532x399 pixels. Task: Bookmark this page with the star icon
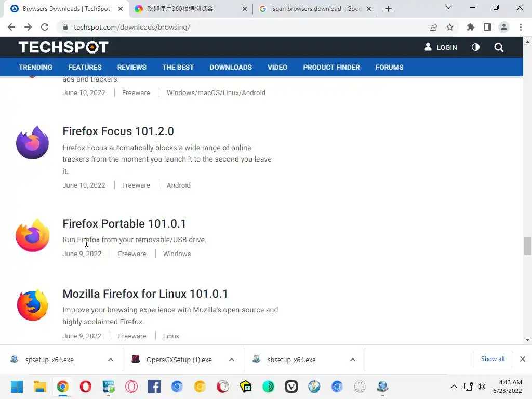450,27
